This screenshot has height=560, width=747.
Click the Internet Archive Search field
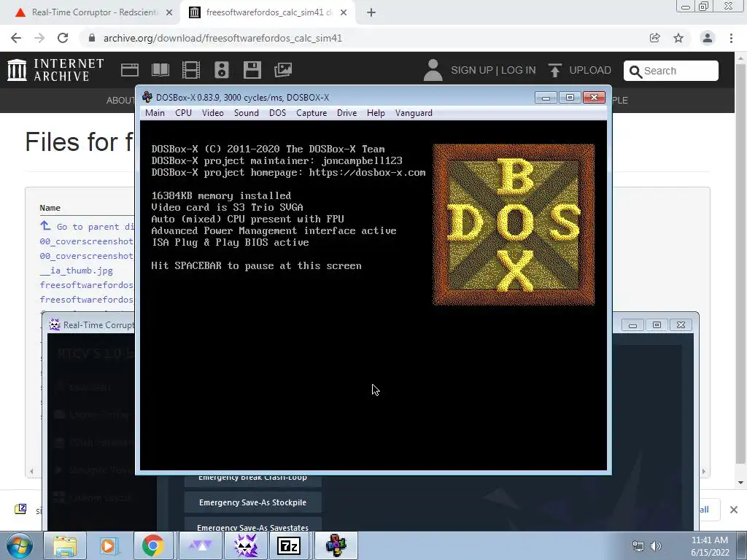point(671,71)
